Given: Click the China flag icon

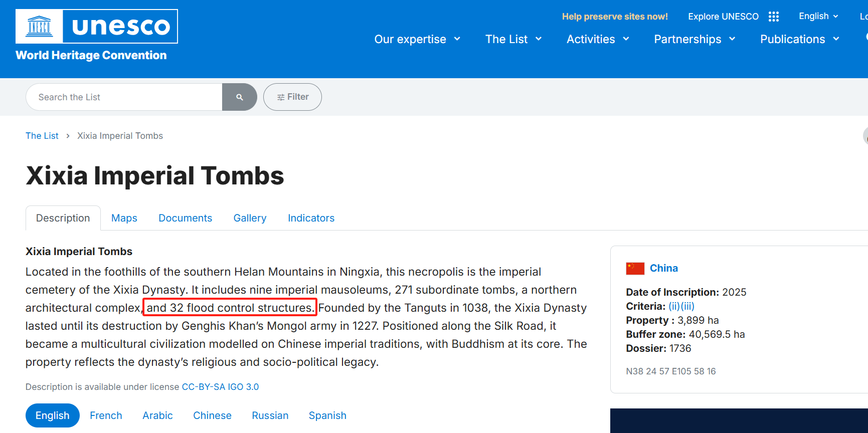Looking at the screenshot, I should pyautogui.click(x=635, y=269).
